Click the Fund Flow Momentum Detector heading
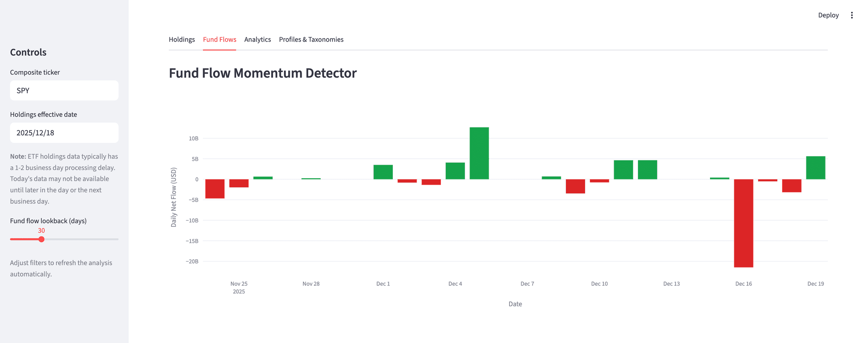 pos(263,73)
